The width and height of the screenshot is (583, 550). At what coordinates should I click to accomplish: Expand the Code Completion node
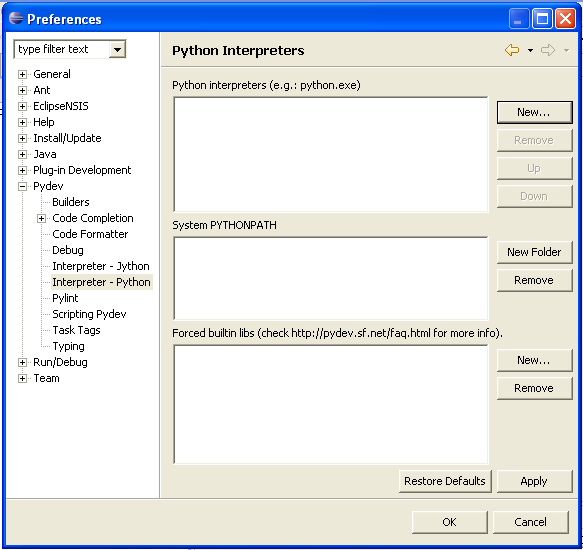[x=41, y=218]
